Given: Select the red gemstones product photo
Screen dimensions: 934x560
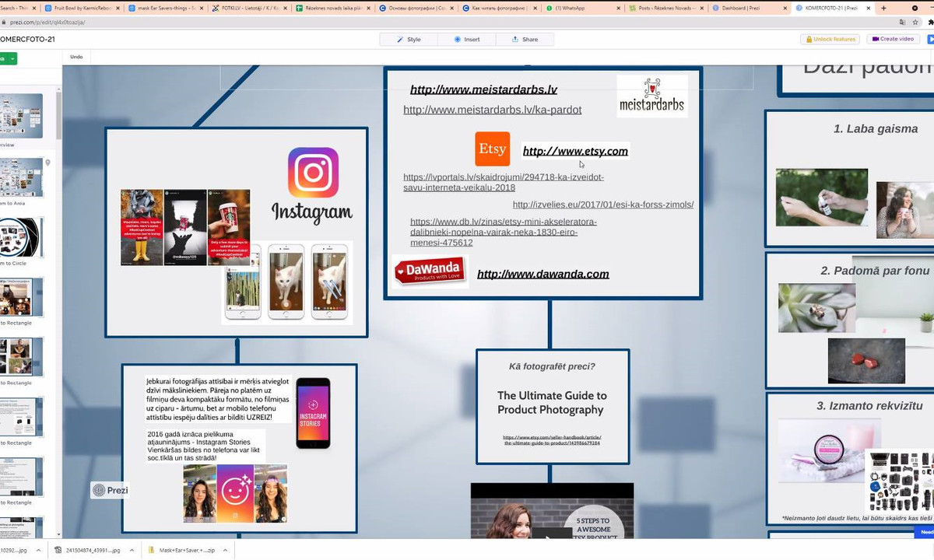Looking at the screenshot, I should point(866,361).
